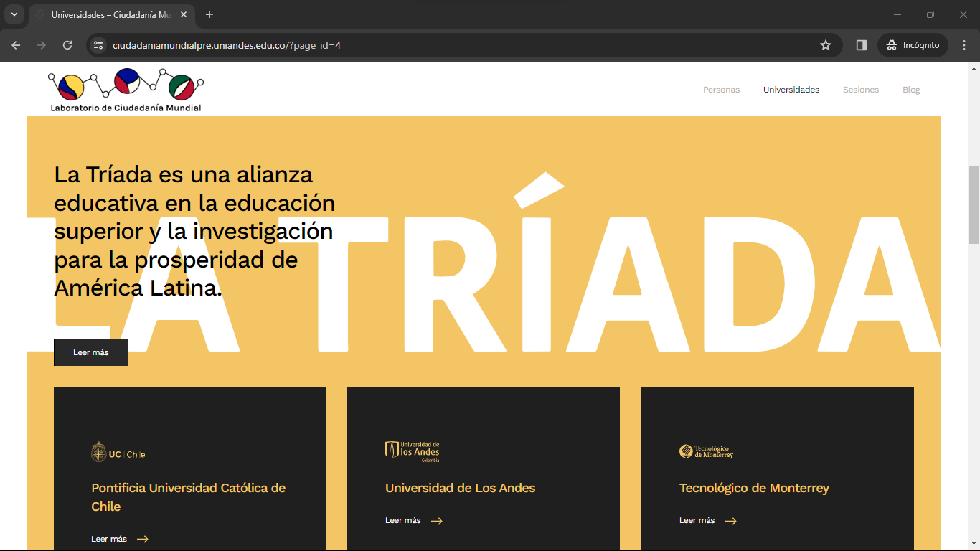Click arrow icon in Católica de Chile card
This screenshot has height=551, width=980.
pyautogui.click(x=142, y=539)
